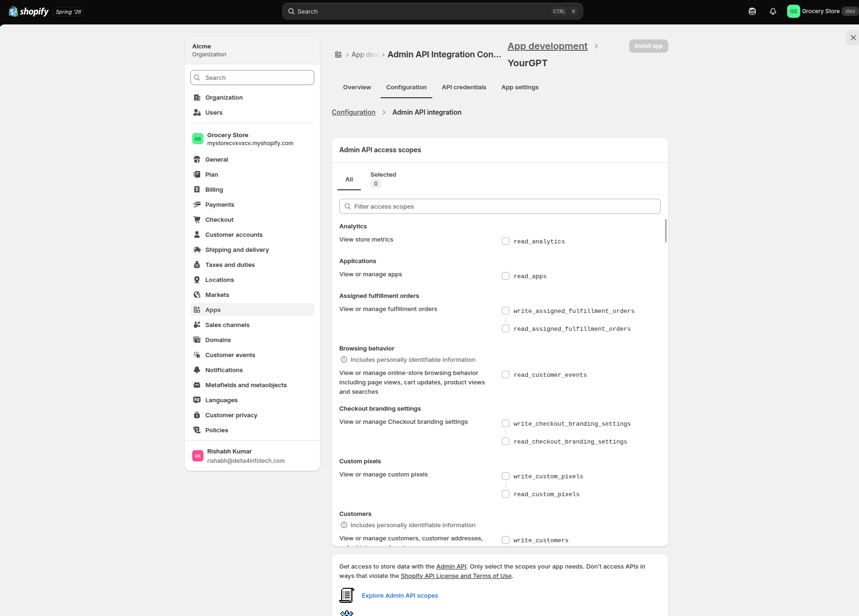Open notifications bell icon

(773, 11)
